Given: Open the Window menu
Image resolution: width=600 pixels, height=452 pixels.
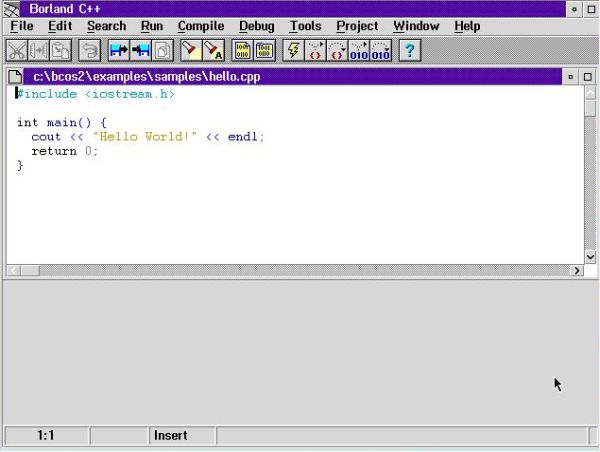Looking at the screenshot, I should point(416,26).
